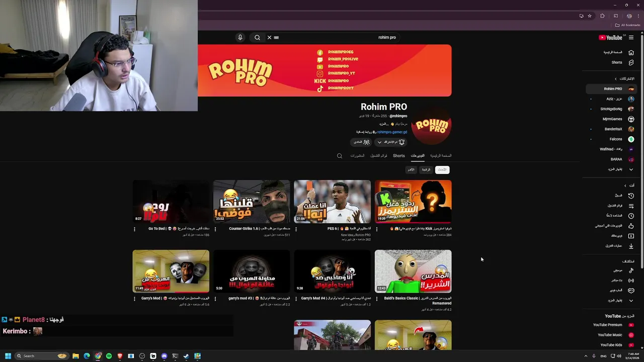This screenshot has width=644, height=362.
Task: Open YouTube Music link
Action: click(x=610, y=335)
